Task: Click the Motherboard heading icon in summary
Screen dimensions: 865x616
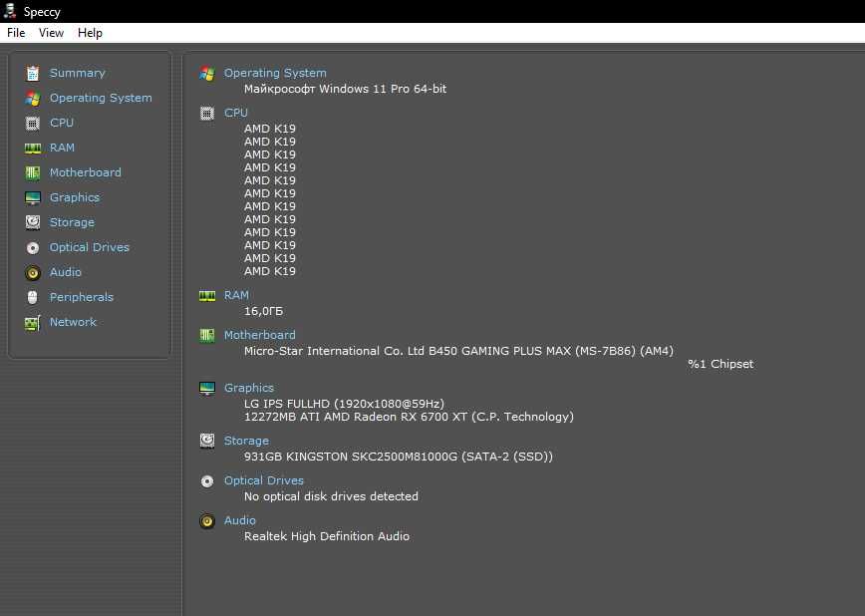Action: (207, 336)
